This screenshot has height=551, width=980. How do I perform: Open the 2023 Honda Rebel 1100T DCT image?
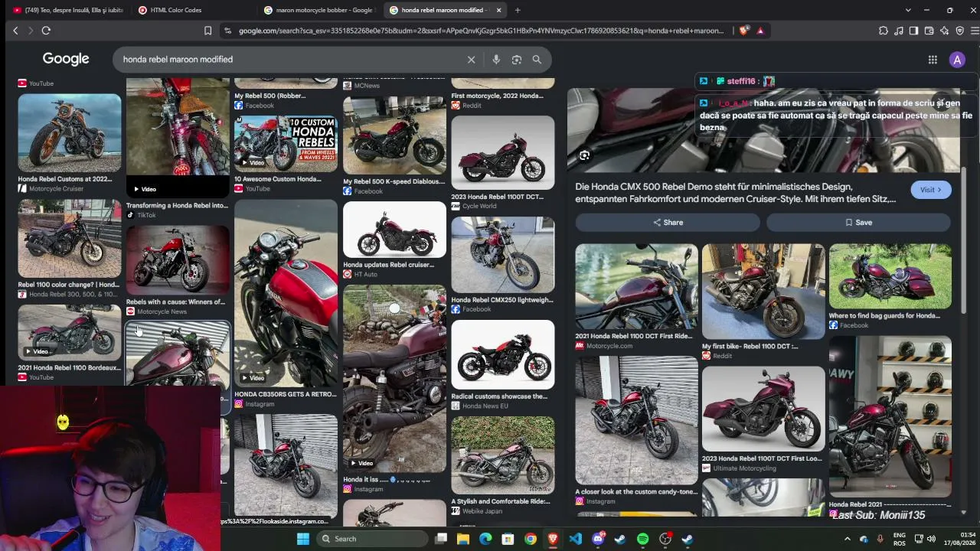tap(502, 153)
